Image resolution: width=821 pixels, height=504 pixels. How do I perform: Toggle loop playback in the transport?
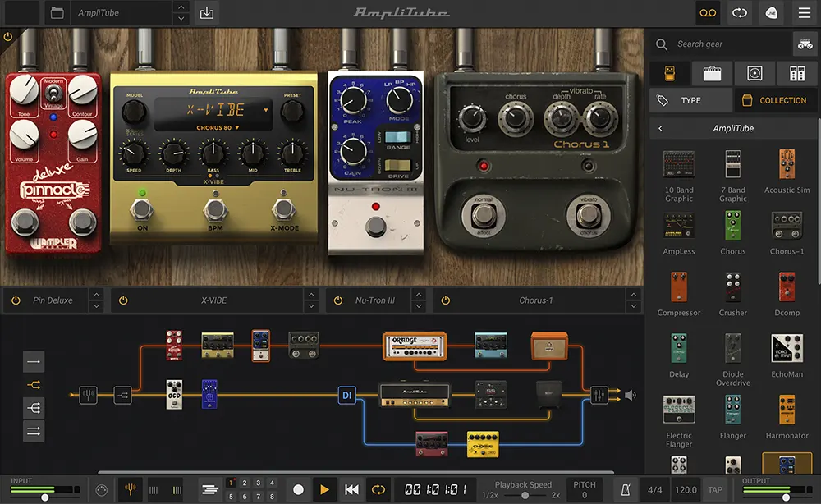tap(378, 490)
